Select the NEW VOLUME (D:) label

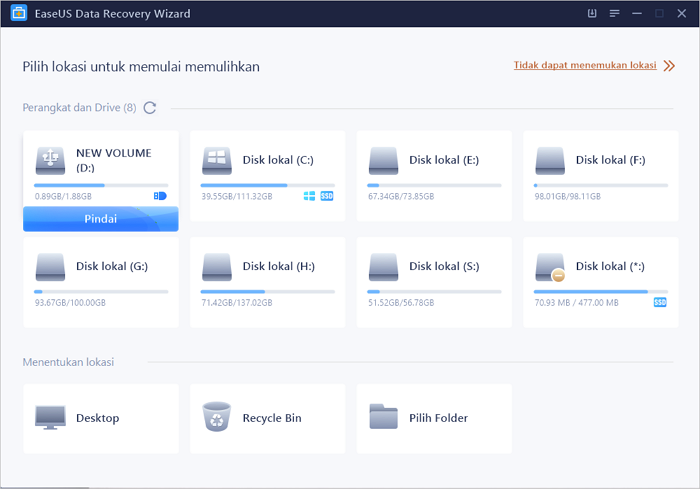point(114,160)
